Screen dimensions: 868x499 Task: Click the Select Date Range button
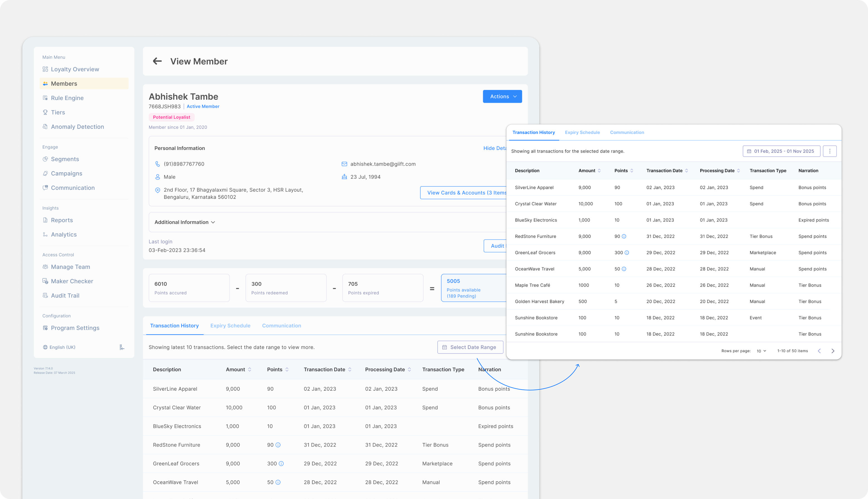click(470, 347)
